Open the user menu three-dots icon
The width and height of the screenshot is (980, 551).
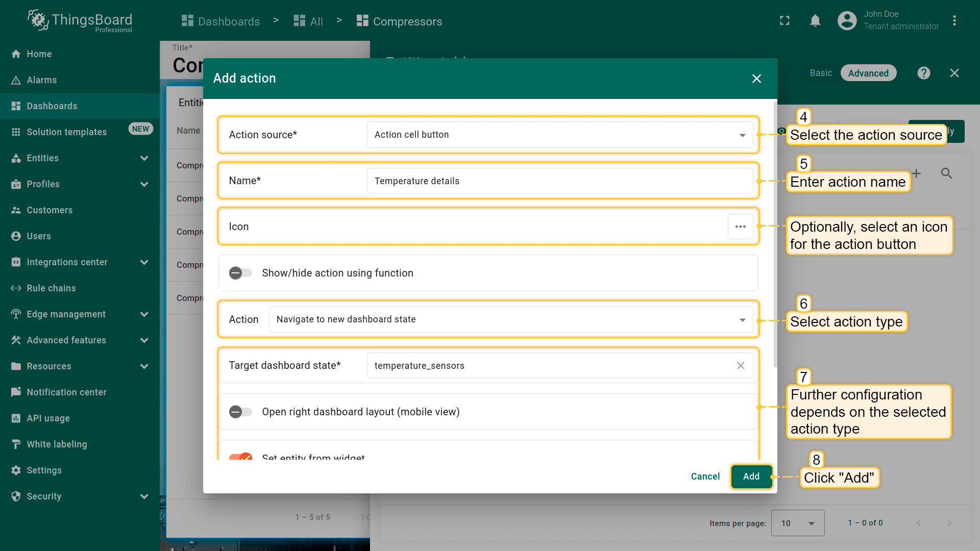coord(954,21)
